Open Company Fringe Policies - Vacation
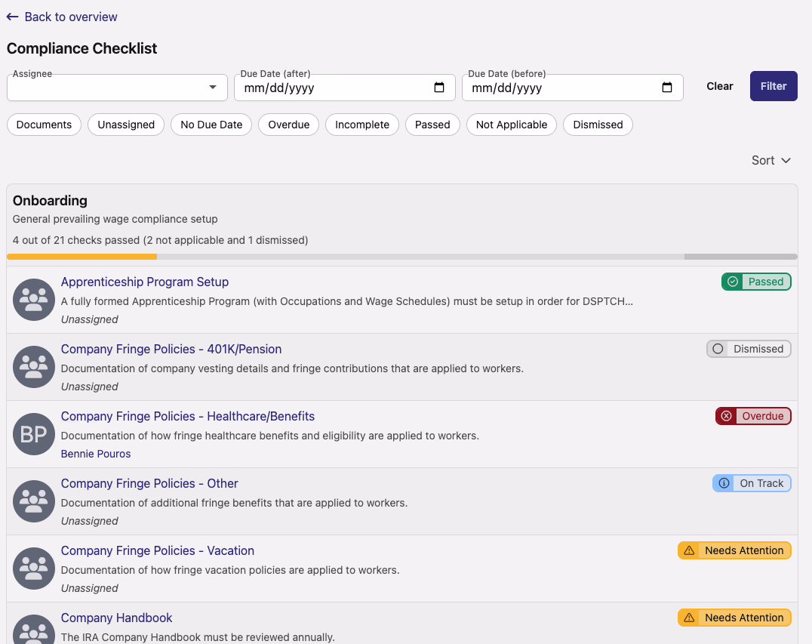Viewport: 812px width, 644px height. click(158, 550)
